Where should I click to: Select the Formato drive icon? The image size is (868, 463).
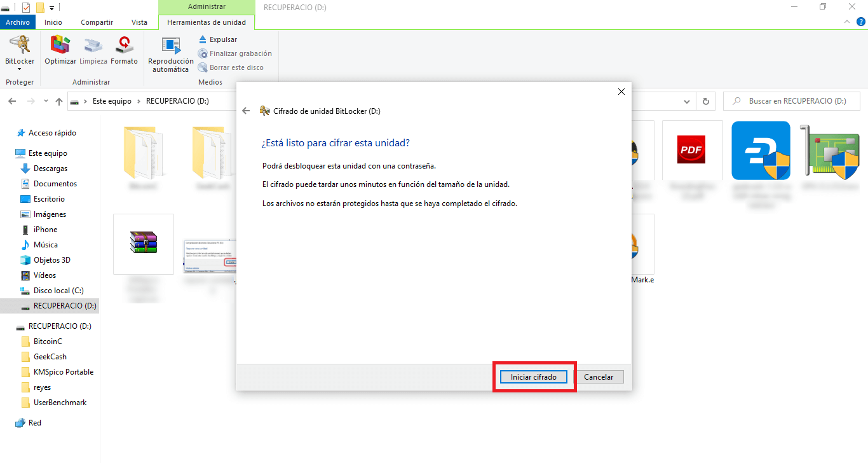pyautogui.click(x=124, y=50)
